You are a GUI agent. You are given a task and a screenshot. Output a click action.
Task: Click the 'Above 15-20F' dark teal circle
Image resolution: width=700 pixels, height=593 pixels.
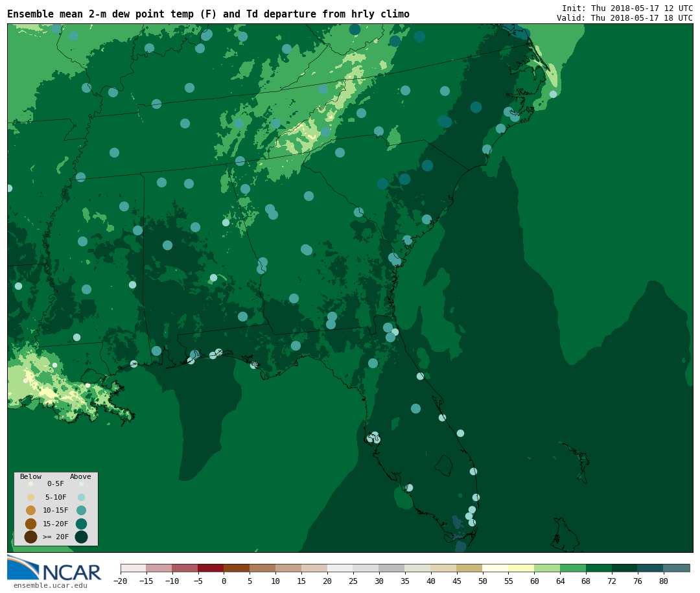pyautogui.click(x=81, y=524)
